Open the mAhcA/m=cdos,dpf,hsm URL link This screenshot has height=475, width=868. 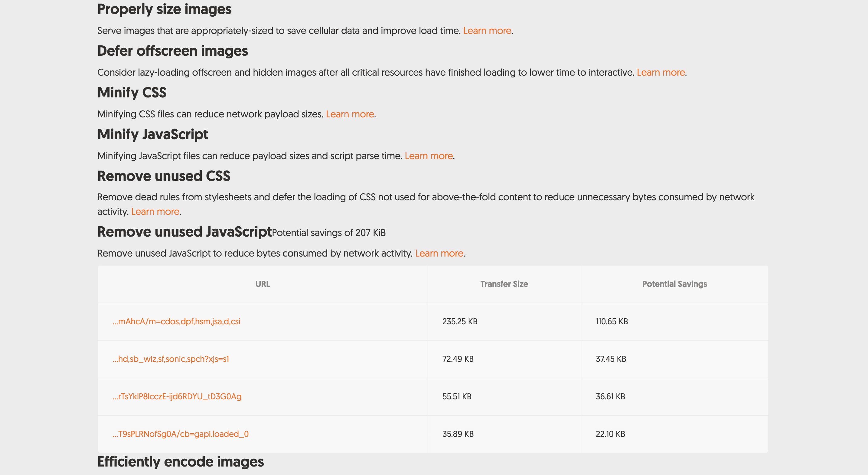click(x=176, y=322)
